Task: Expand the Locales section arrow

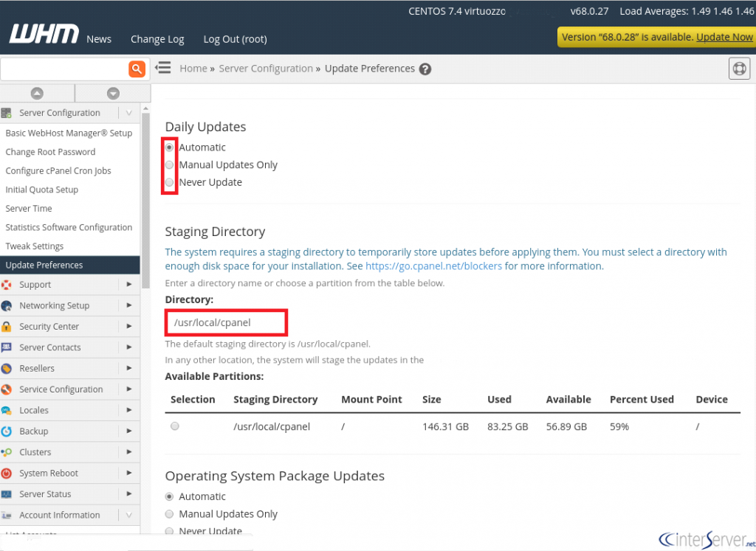Action: tap(128, 410)
